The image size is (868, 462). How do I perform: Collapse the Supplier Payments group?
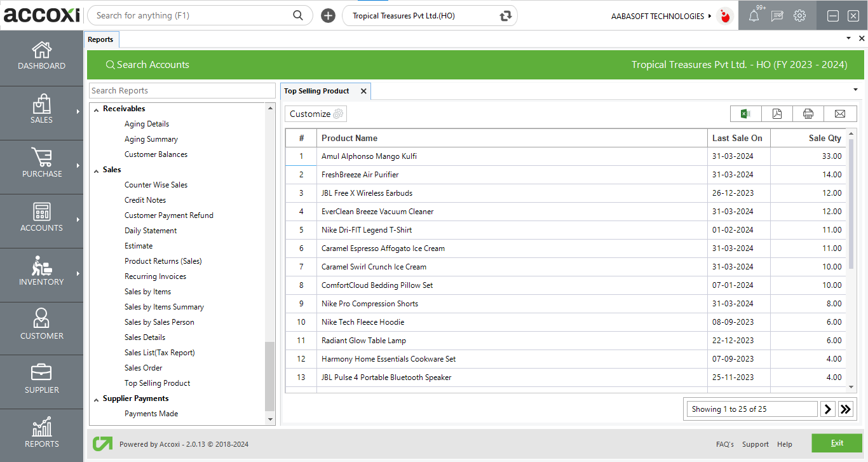click(x=97, y=399)
